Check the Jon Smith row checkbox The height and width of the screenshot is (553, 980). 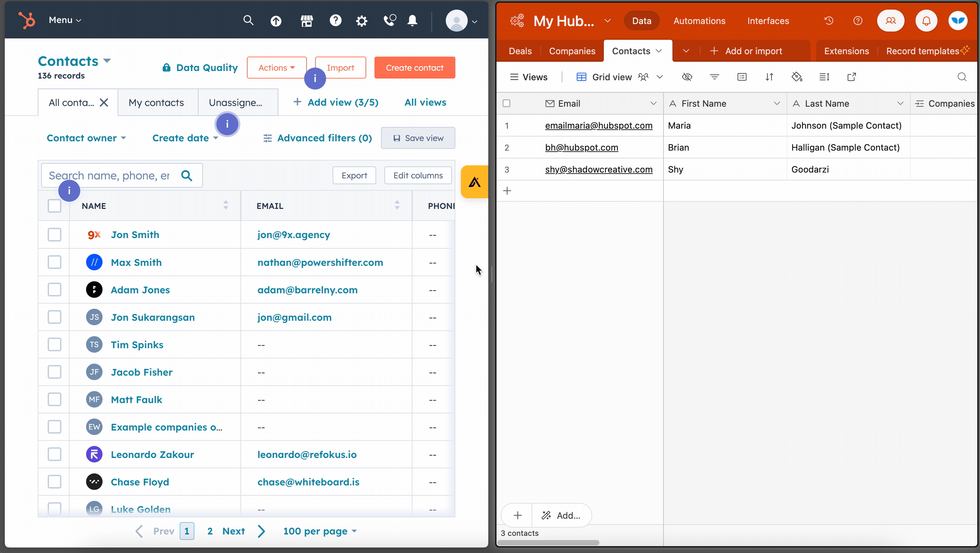pyautogui.click(x=55, y=234)
